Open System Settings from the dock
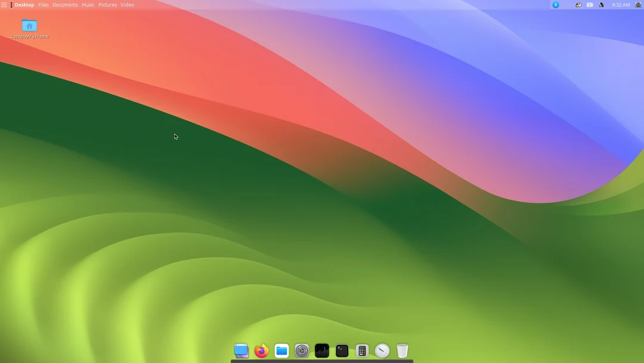This screenshot has height=363, width=644. tap(302, 350)
